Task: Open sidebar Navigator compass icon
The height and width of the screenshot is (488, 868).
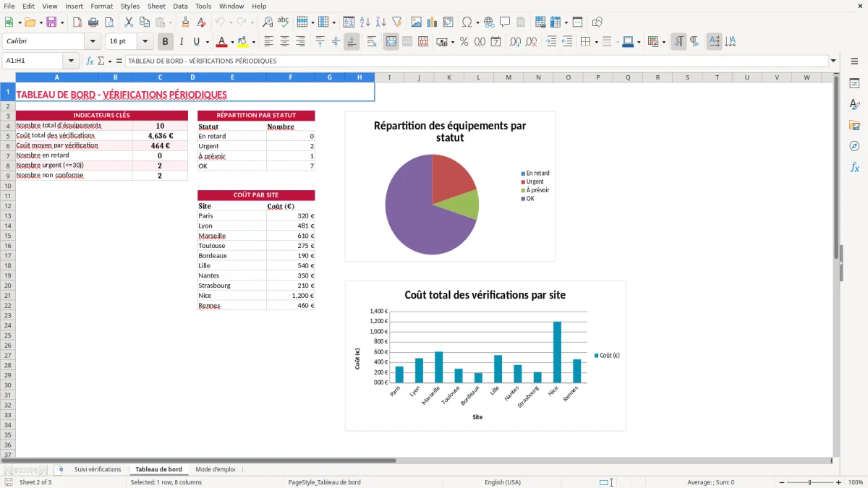Action: coord(854,146)
